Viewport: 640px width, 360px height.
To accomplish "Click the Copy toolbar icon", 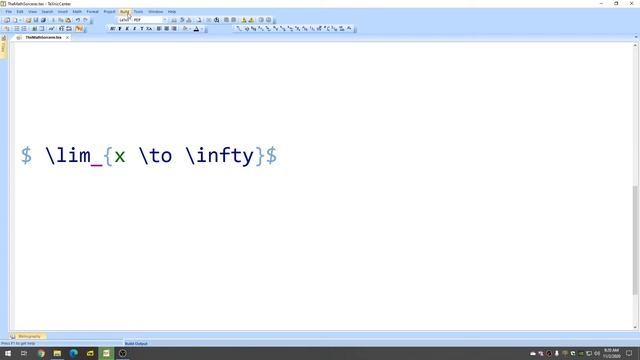I will click(60, 20).
